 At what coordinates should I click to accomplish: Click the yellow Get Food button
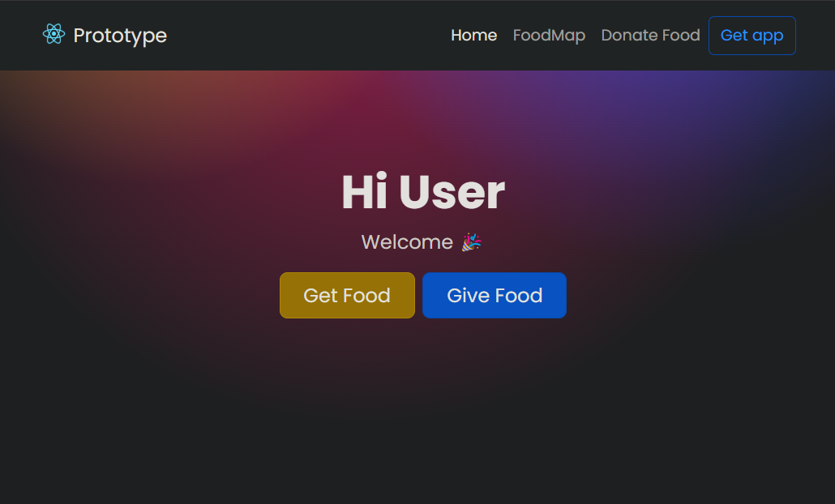[347, 296]
